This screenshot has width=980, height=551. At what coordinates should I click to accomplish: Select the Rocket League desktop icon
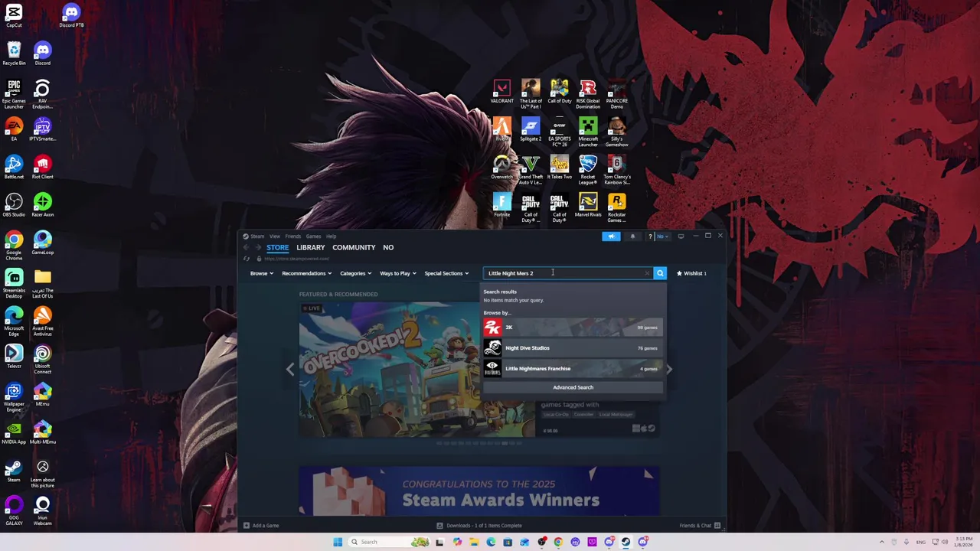click(x=588, y=170)
